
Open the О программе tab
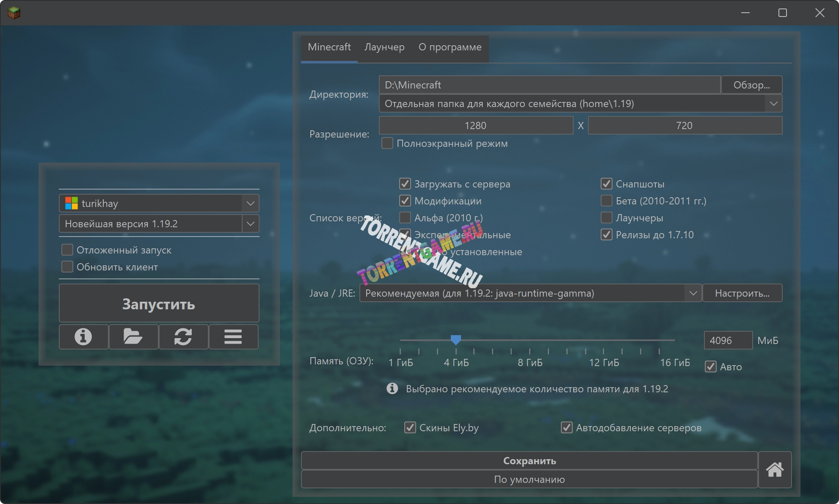point(450,47)
